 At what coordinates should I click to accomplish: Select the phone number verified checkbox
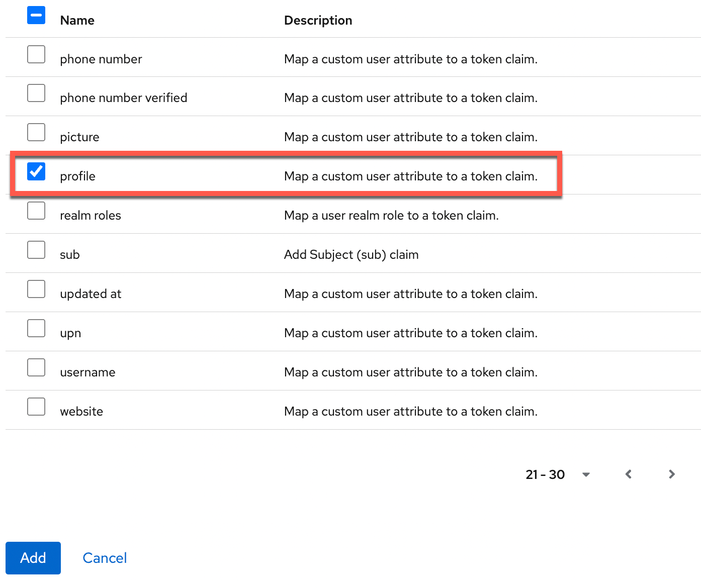coord(36,93)
